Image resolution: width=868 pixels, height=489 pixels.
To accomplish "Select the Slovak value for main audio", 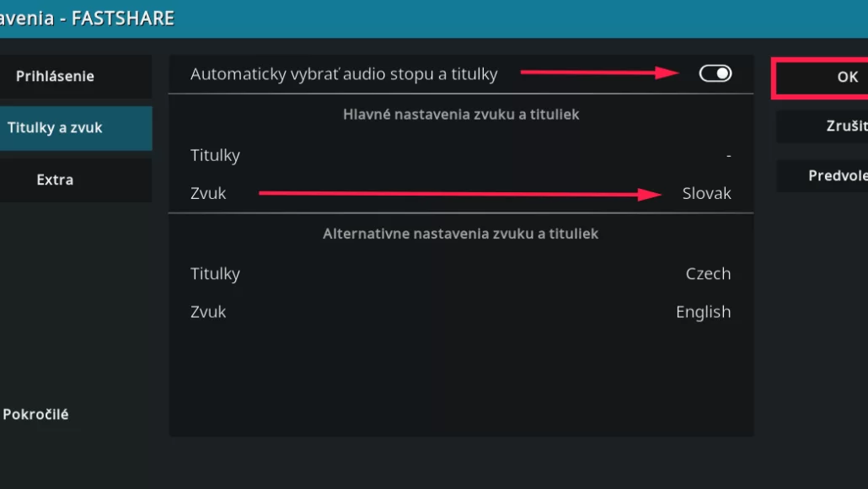I will pos(707,193).
